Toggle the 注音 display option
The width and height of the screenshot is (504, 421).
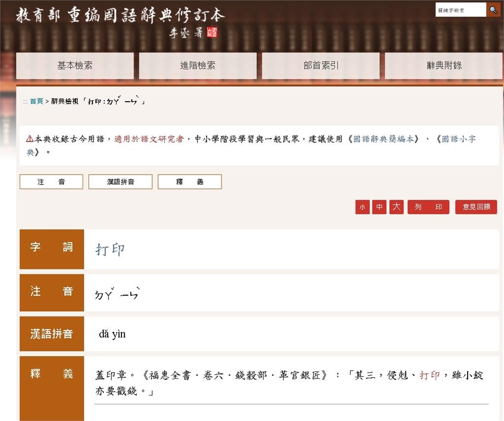[x=51, y=181]
